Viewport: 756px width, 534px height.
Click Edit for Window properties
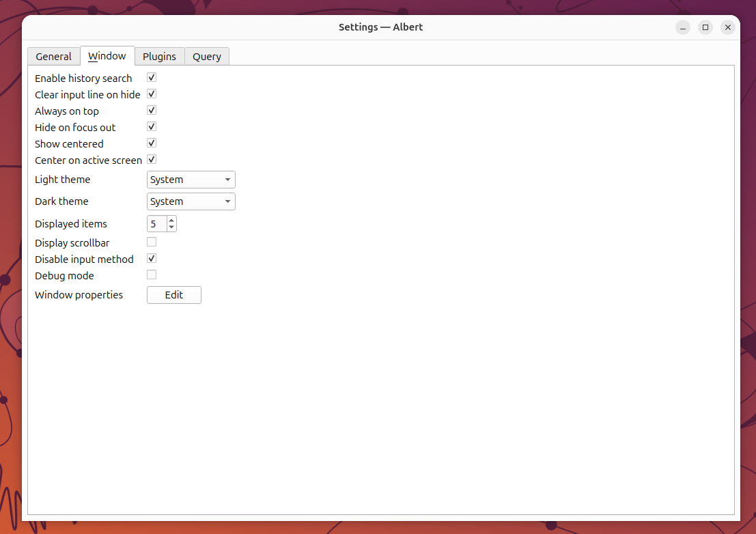point(174,295)
